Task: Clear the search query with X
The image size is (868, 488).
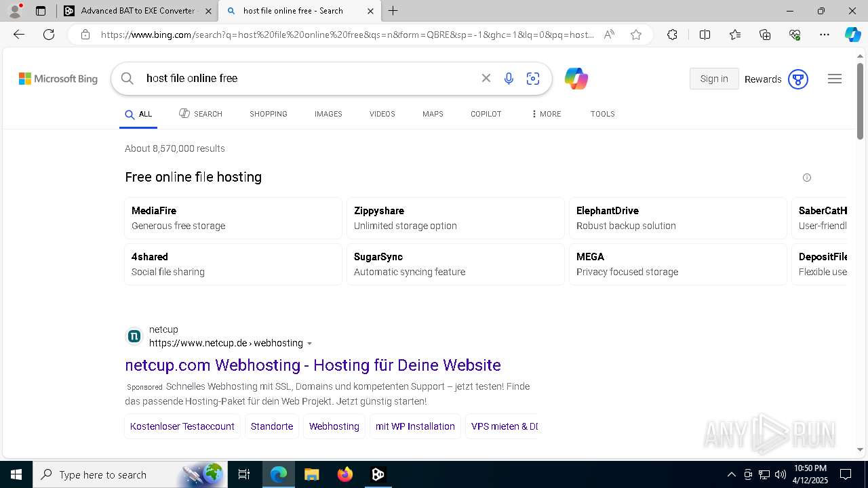Action: pyautogui.click(x=486, y=79)
